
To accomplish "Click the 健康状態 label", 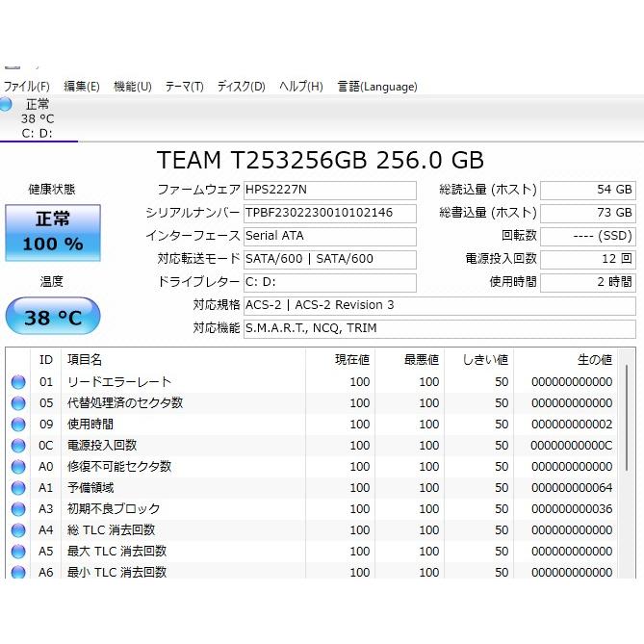I will tap(52, 190).
